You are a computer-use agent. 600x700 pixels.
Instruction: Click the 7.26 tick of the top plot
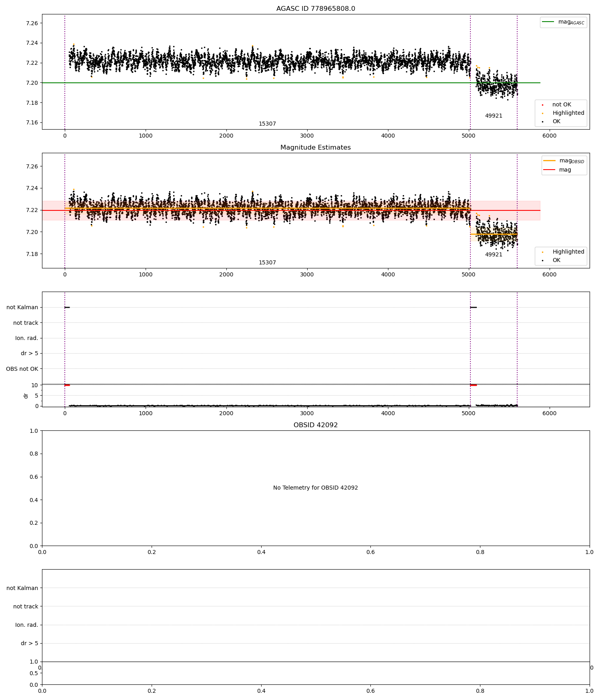[x=32, y=23]
